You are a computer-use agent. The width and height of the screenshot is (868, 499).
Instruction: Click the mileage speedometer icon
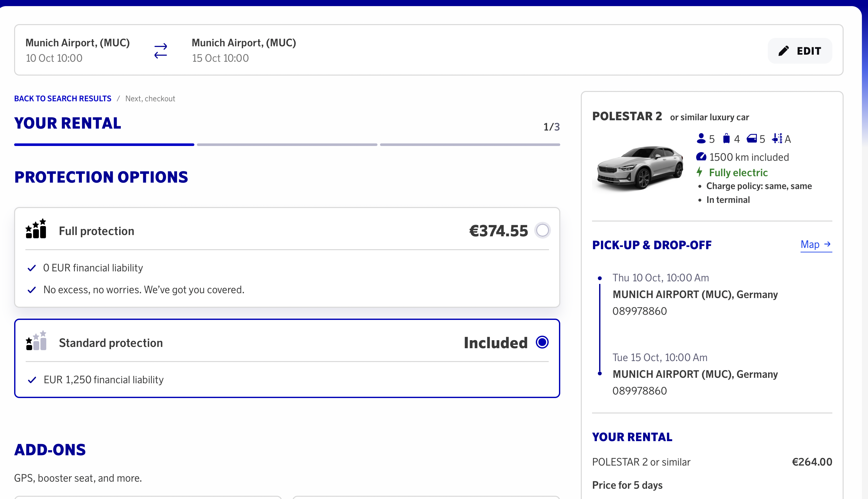(701, 157)
